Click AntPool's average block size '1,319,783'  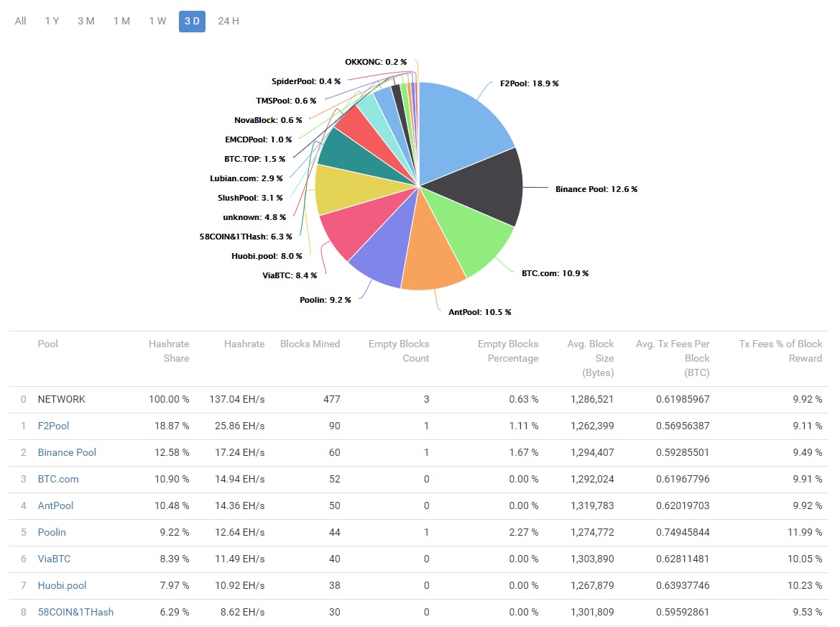[x=592, y=506]
